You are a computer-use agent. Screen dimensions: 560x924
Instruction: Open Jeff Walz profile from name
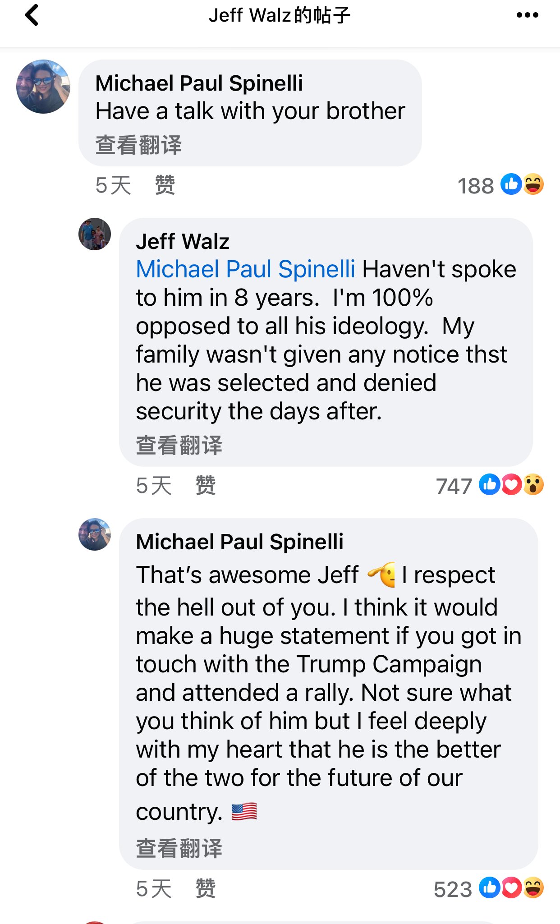[x=183, y=242]
